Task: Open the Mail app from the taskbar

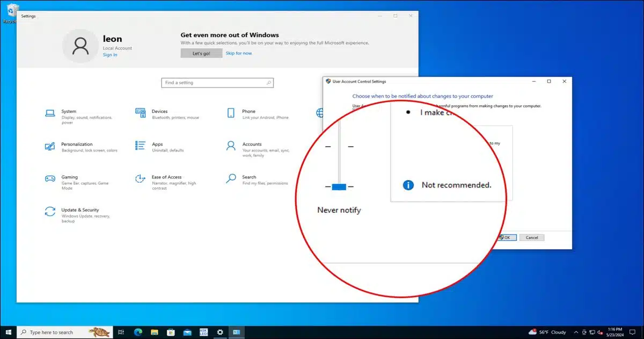Action: tap(187, 332)
